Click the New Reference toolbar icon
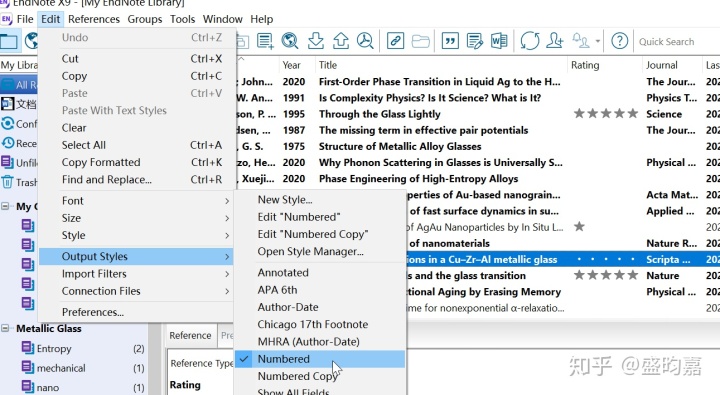The width and height of the screenshot is (720, 395). coord(265,41)
